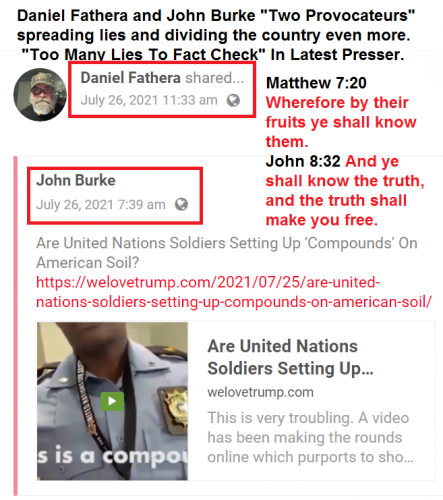Click the Matthew 7:20 verse heading
The image size is (443, 500).
pyautogui.click(x=316, y=83)
